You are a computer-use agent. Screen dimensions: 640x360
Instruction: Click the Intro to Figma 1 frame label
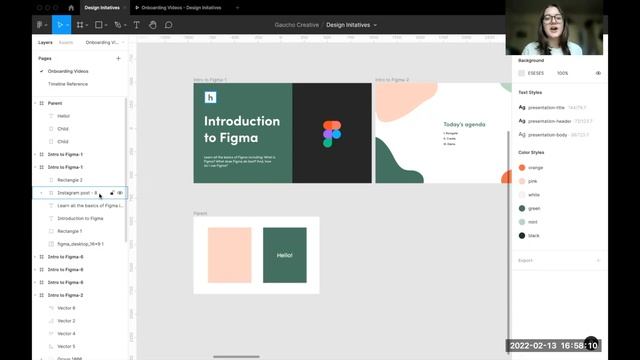[210, 80]
